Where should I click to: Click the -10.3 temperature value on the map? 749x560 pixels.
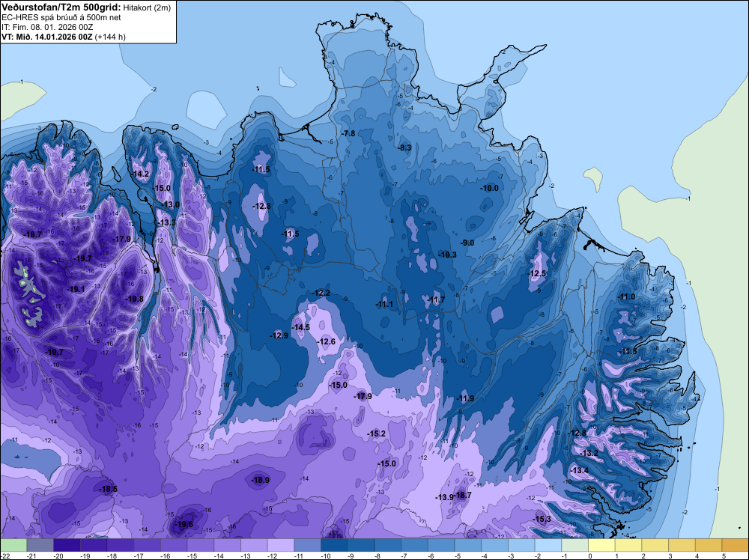pos(447,255)
